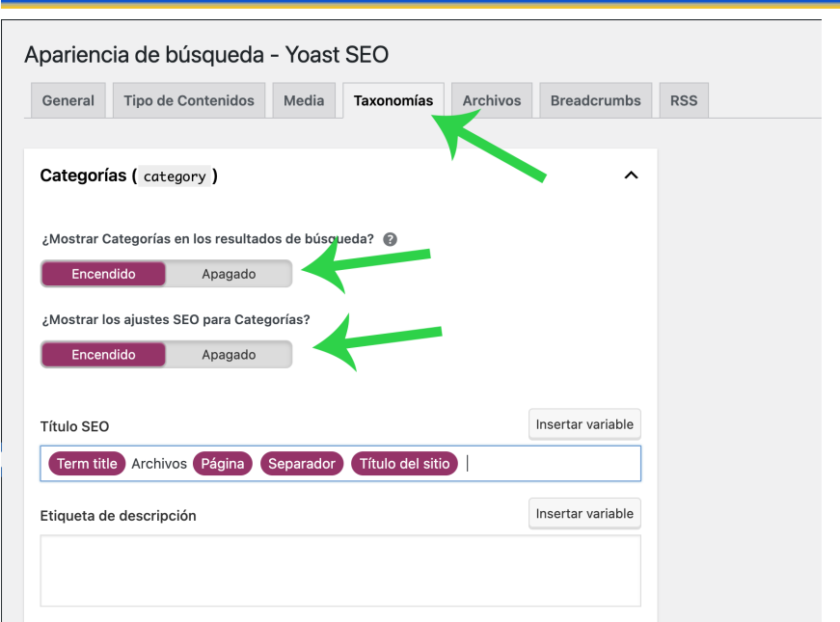
Task: Click the Etiqueta de descripción label
Action: pos(118,516)
